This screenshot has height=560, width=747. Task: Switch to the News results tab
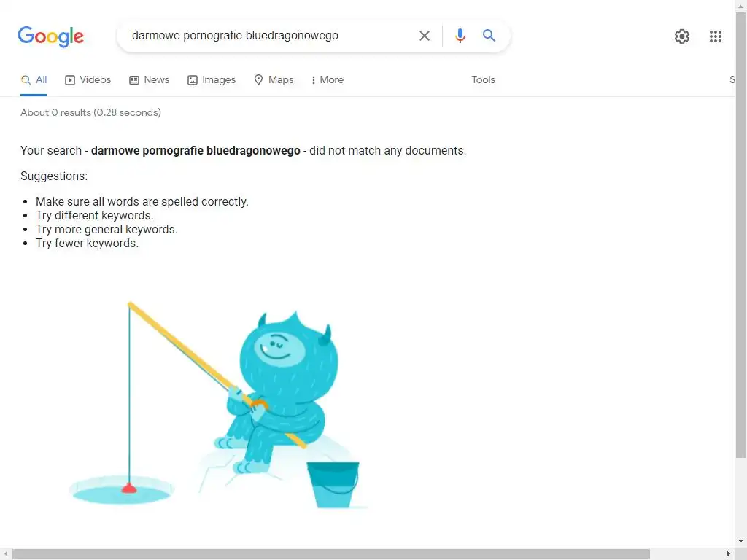coord(149,80)
